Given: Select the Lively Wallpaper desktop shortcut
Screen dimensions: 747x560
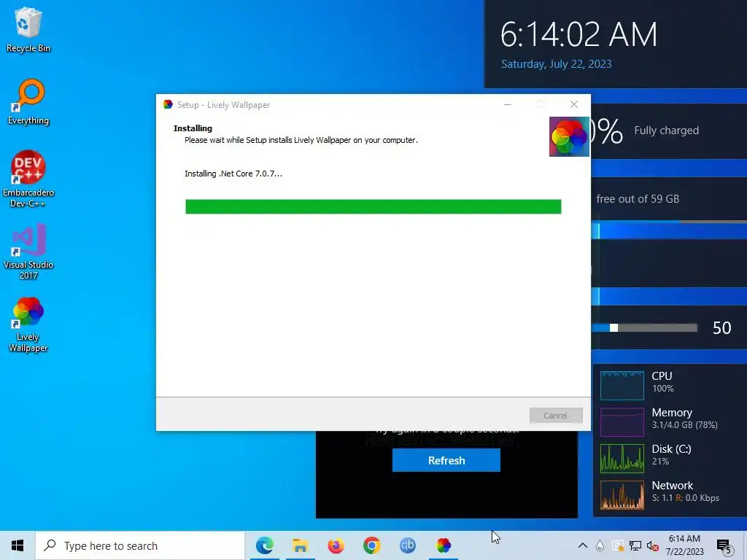Looking at the screenshot, I should click(x=28, y=324).
